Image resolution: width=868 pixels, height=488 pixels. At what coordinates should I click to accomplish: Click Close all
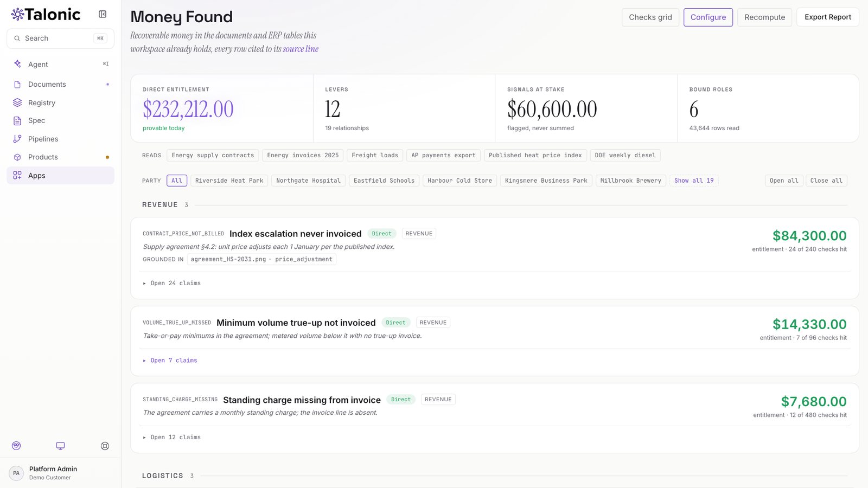pos(826,181)
